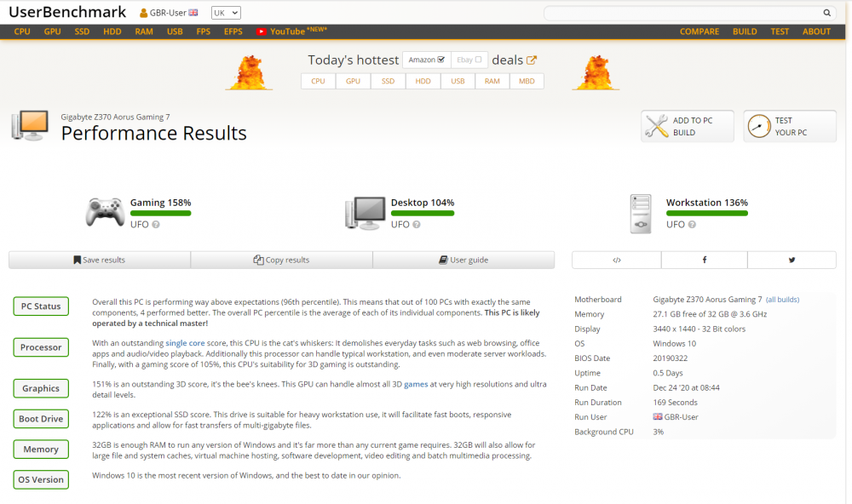
Task: Click the TEST YOUR PC button
Action: 790,125
